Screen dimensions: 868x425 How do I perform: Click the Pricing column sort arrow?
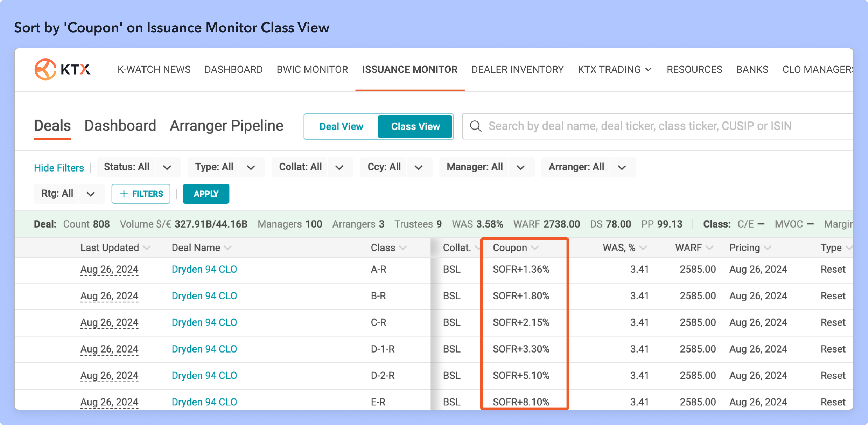[x=768, y=248]
